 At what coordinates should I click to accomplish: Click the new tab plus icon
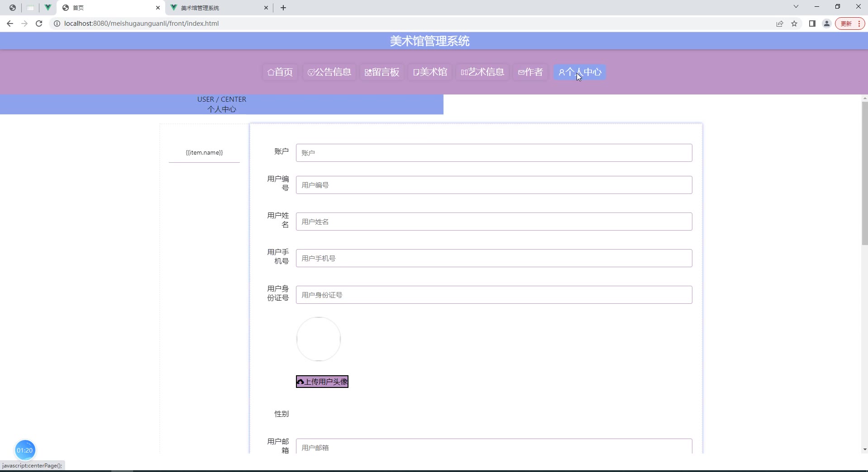click(283, 8)
